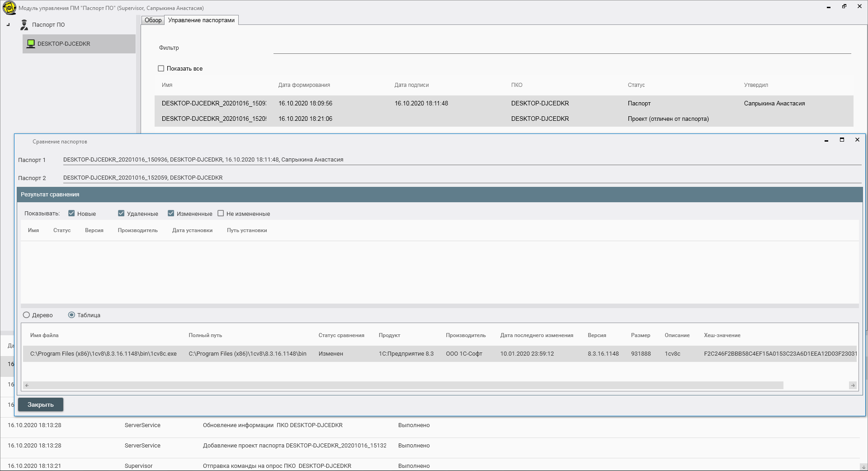This screenshot has width=868, height=471.
Task: Click the Путь установки column header
Action: 247,230
